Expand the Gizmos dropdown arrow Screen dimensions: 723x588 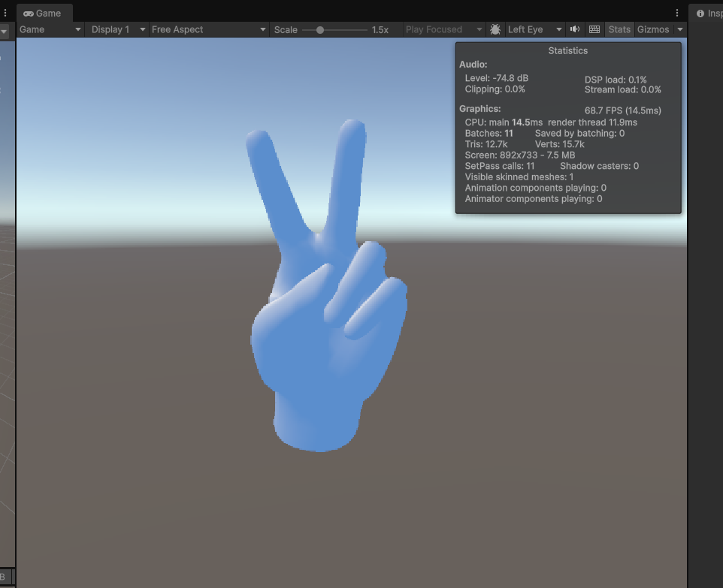[680, 29]
